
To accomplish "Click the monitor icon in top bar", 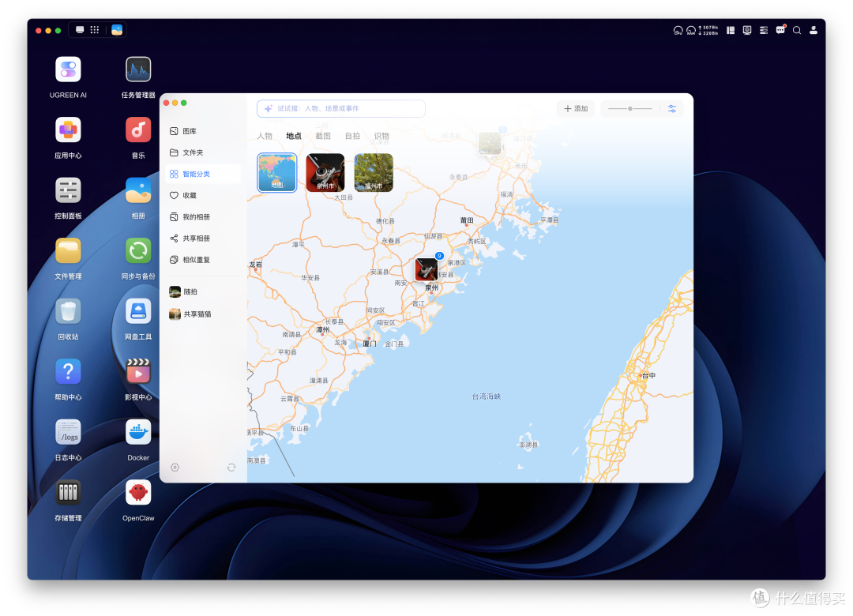I will pos(747,31).
